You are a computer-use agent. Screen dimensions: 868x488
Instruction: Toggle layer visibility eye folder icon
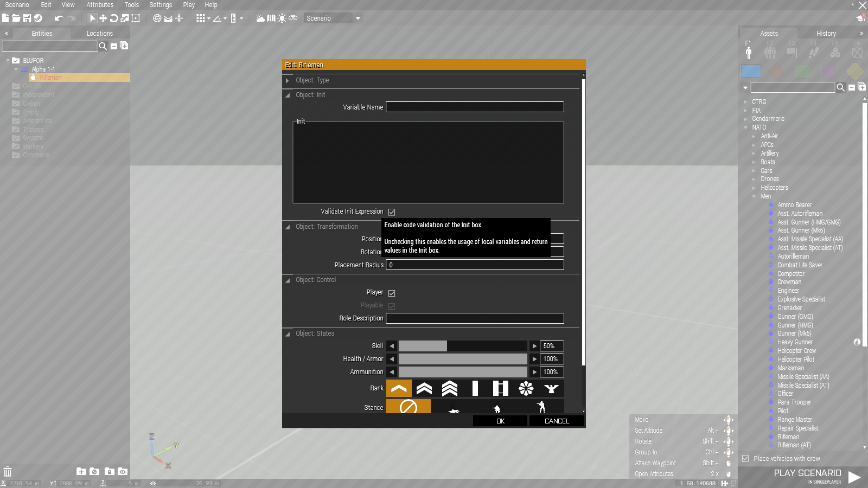pyautogui.click(x=123, y=472)
